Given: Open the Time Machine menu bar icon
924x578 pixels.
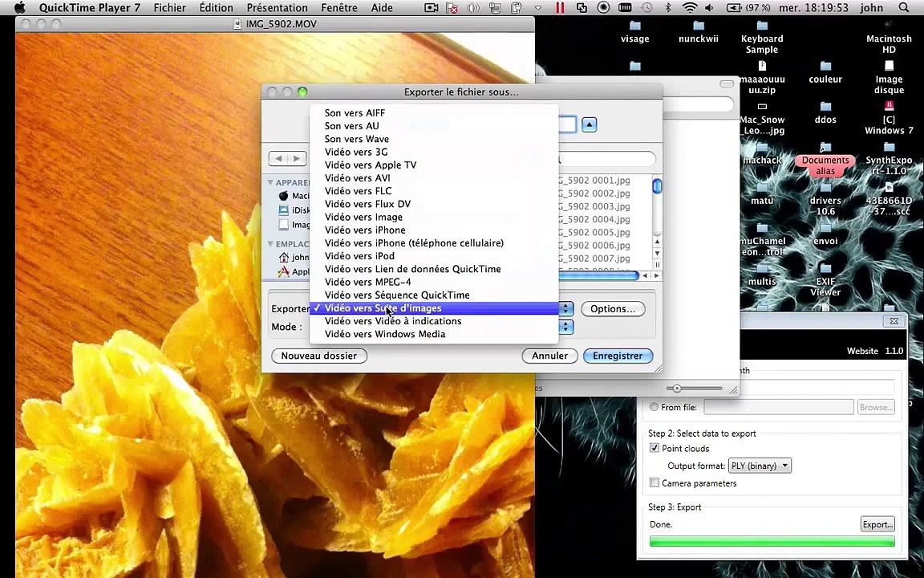Looking at the screenshot, I should pos(646,8).
